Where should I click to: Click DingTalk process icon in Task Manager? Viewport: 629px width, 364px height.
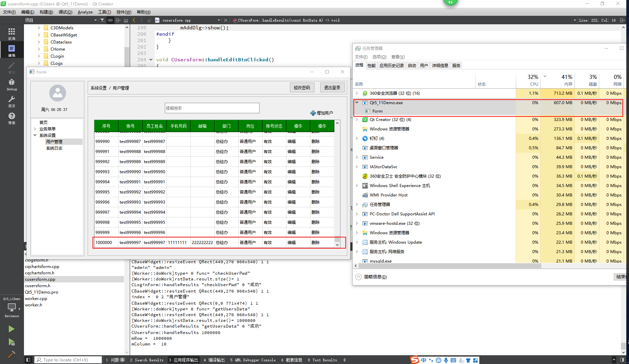[x=365, y=139]
